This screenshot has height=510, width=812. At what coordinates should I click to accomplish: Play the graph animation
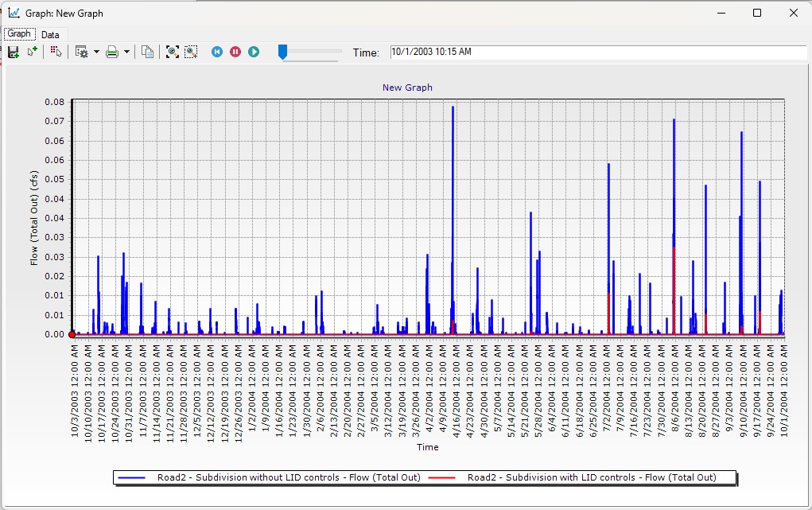pyautogui.click(x=254, y=52)
